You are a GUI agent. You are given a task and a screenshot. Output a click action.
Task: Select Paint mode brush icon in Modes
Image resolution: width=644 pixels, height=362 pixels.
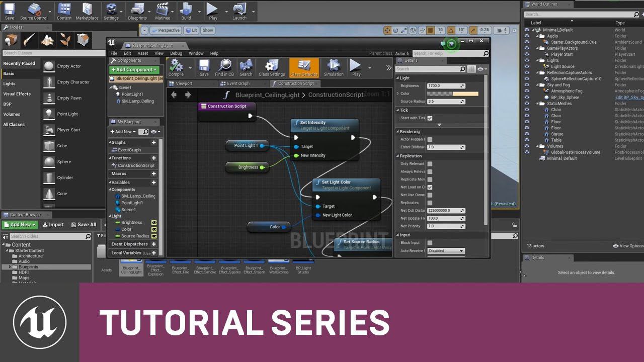coord(29,40)
